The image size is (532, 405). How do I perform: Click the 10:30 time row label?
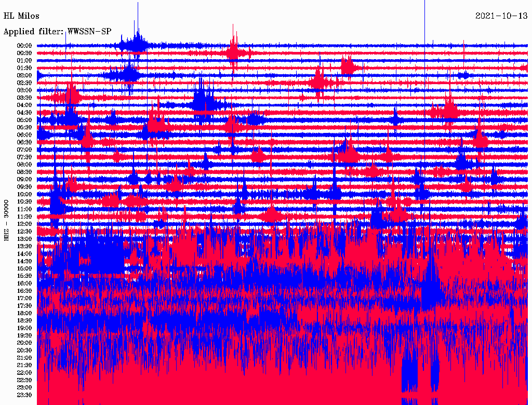(x=24, y=202)
